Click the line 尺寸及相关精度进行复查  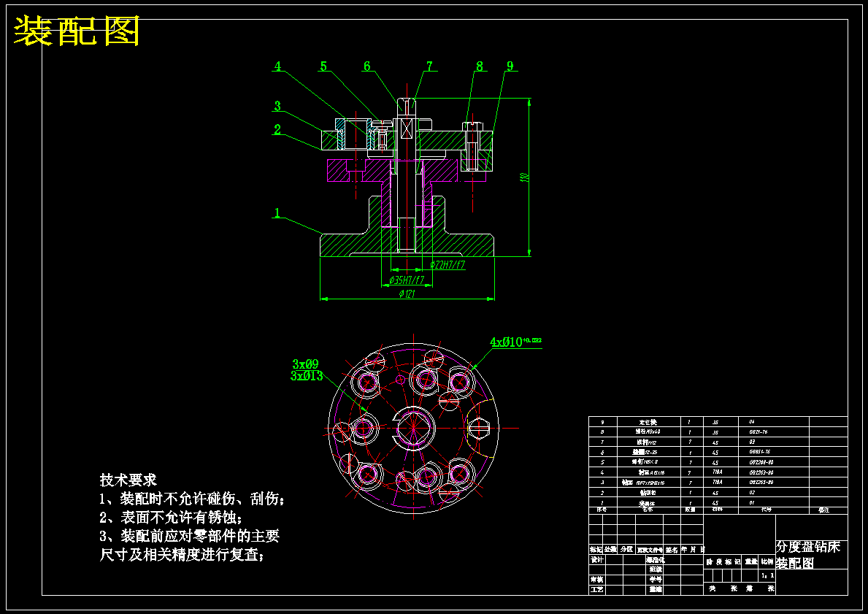point(182,555)
